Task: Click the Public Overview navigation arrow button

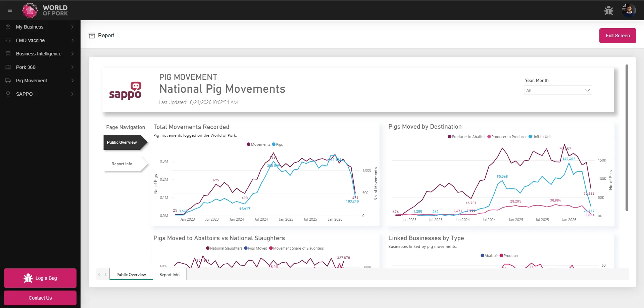Action: pos(126,142)
